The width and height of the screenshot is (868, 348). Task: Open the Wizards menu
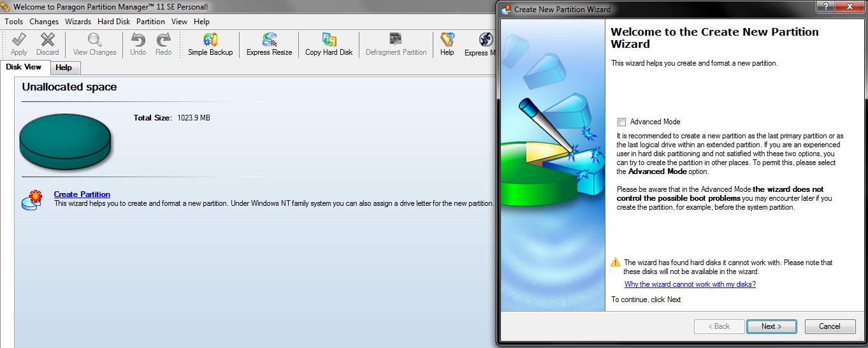pyautogui.click(x=78, y=22)
